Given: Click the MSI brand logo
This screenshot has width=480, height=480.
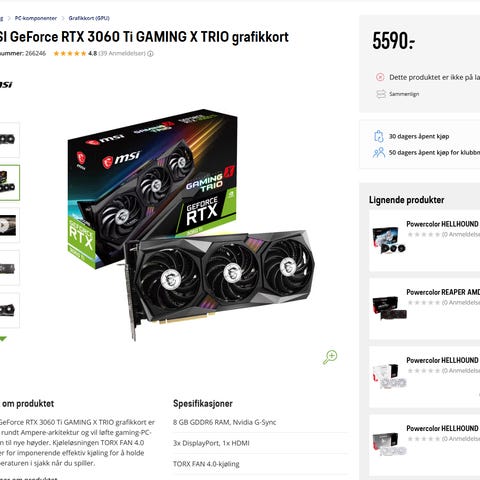Looking at the screenshot, I should tap(6, 85).
